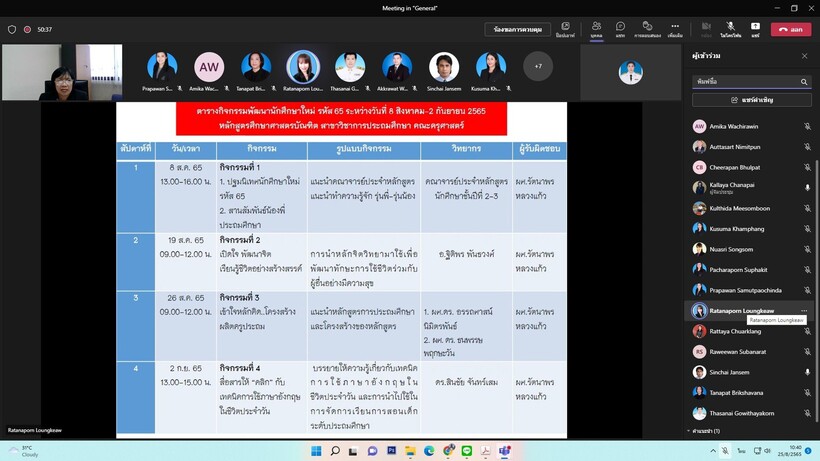Click the search magnifier in the participants panel
The image size is (820, 461).
tap(803, 82)
